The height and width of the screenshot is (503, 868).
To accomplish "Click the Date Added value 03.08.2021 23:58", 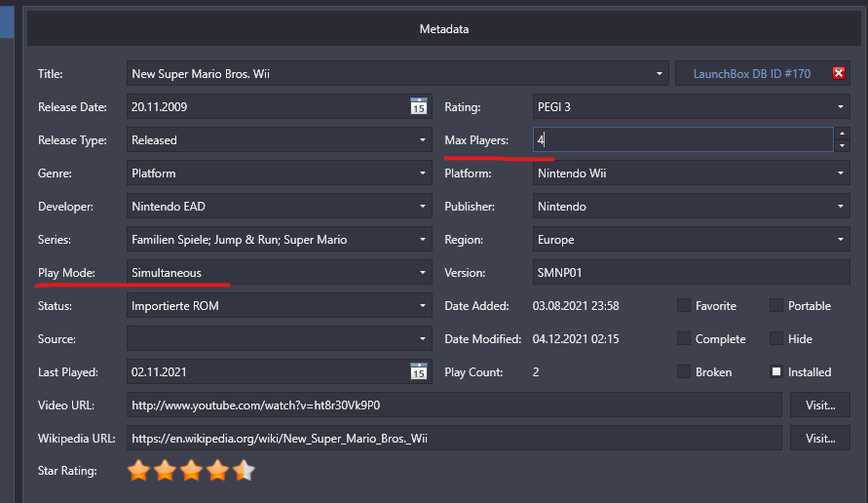I will click(576, 305).
